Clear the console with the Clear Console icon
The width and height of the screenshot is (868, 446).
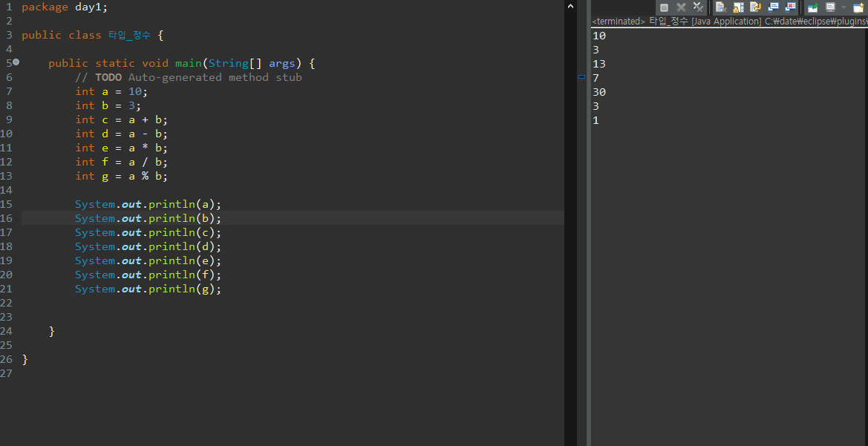(x=721, y=7)
